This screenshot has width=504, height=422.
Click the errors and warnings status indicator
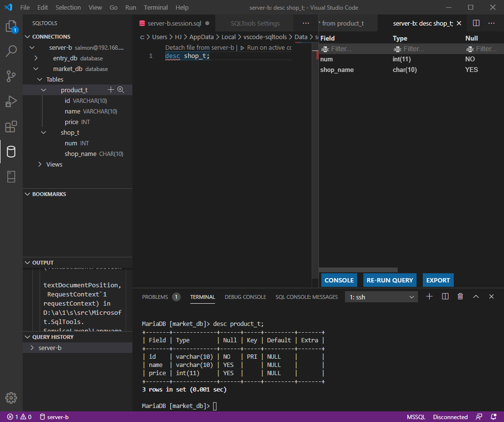tap(20, 417)
